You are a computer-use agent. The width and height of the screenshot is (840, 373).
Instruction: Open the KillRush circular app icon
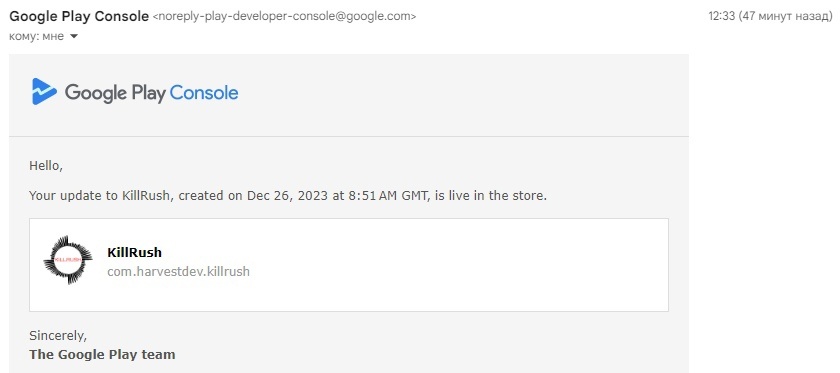pyautogui.click(x=68, y=260)
